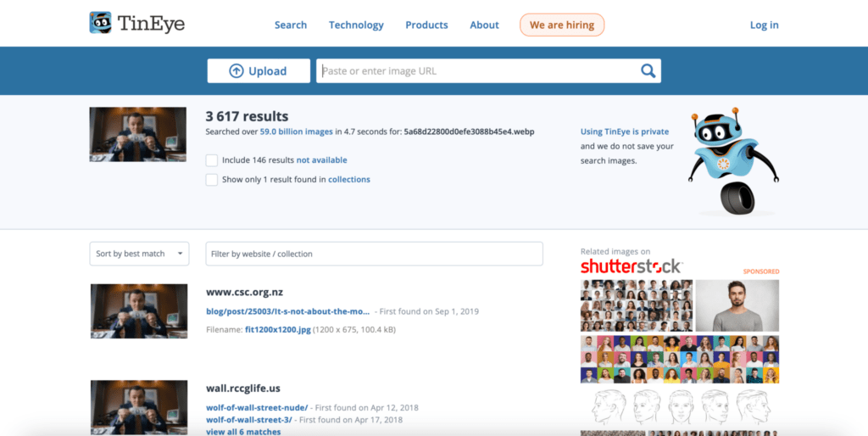Click the We are hiring button
This screenshot has height=436, width=868.
click(562, 25)
